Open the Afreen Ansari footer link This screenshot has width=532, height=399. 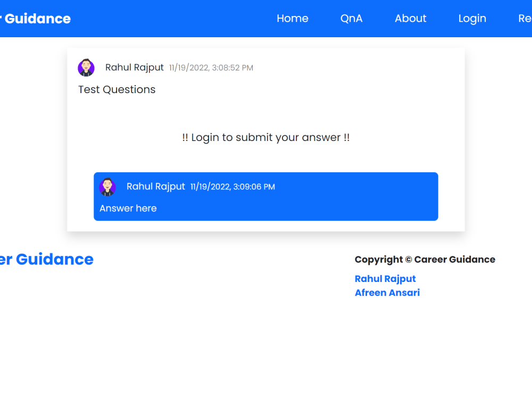387,293
